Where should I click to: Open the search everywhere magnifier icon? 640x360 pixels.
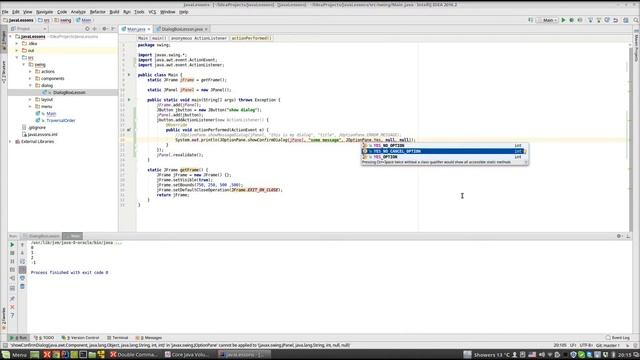click(x=636, y=20)
